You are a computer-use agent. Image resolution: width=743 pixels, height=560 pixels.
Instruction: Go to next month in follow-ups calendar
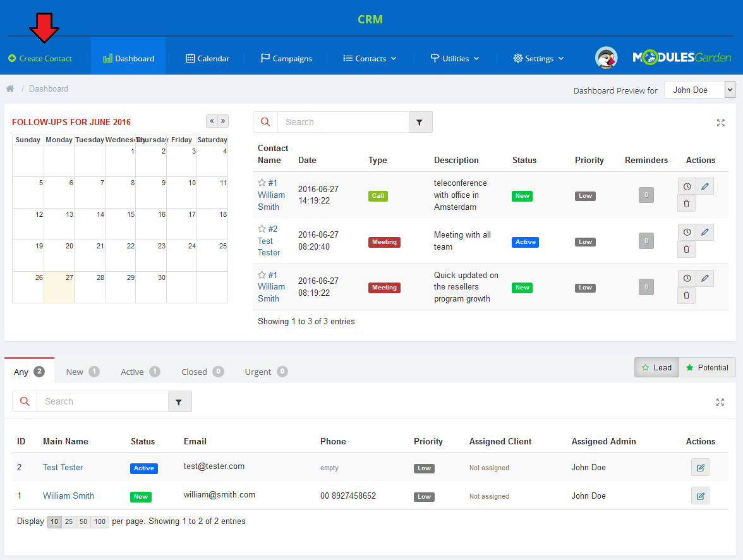coord(223,121)
